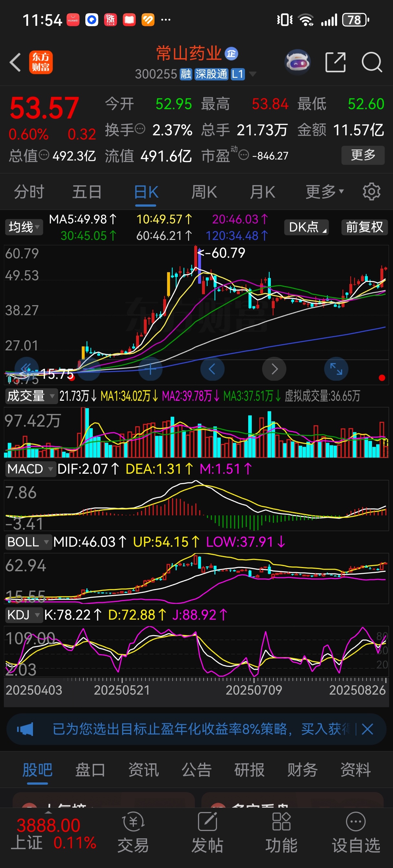Open the search magnifier icon
This screenshot has height=868, width=393.
click(x=372, y=62)
